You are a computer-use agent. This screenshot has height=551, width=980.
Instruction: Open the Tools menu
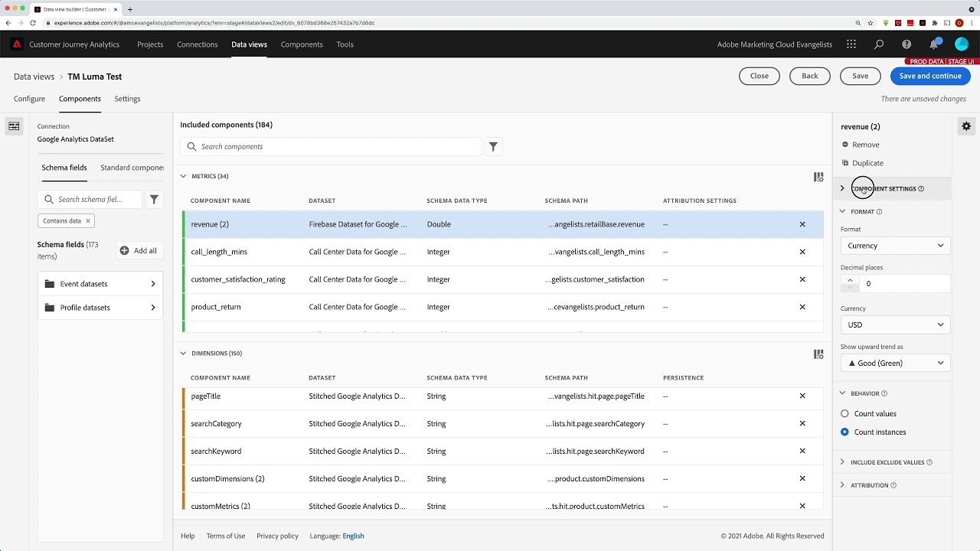point(345,44)
